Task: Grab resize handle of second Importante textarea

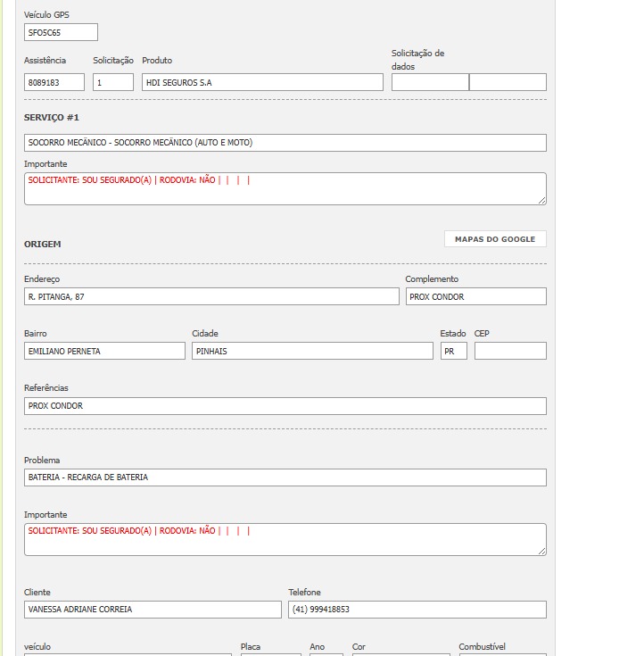Action: point(542,552)
